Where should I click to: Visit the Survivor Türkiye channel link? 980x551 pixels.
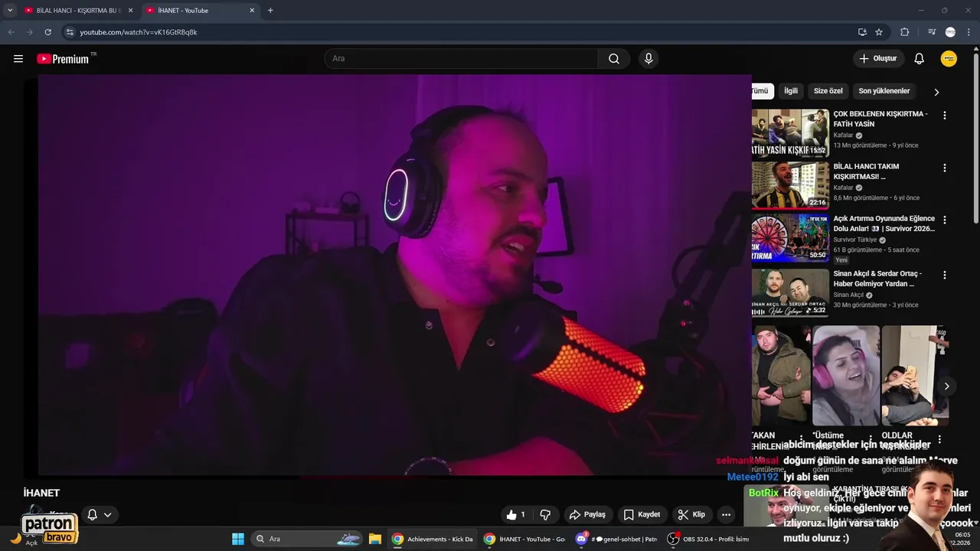tap(854, 240)
